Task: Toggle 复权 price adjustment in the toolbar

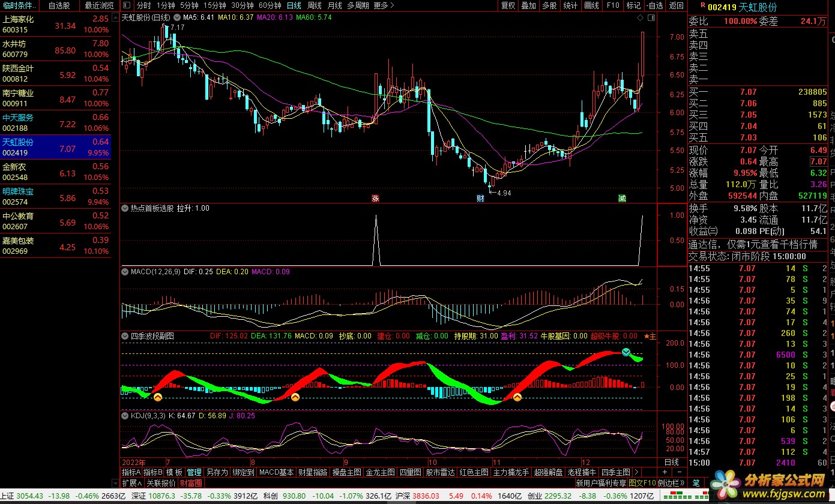Action: [508, 5]
